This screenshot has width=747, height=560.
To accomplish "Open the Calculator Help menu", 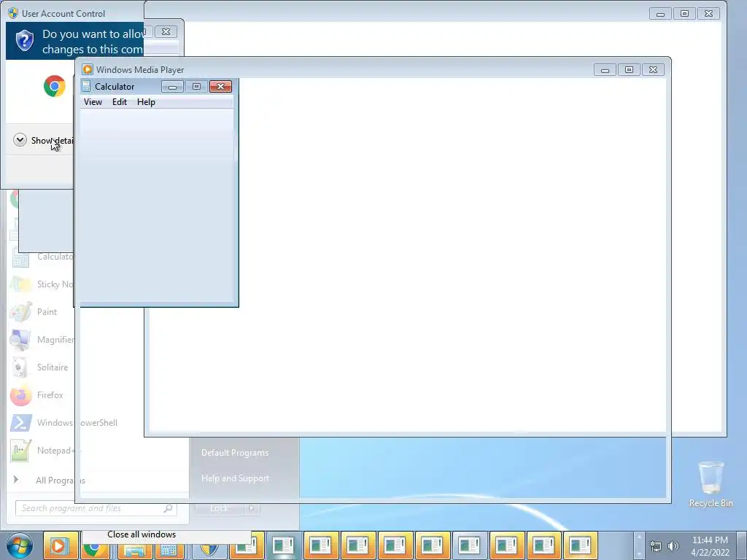I will tap(146, 102).
